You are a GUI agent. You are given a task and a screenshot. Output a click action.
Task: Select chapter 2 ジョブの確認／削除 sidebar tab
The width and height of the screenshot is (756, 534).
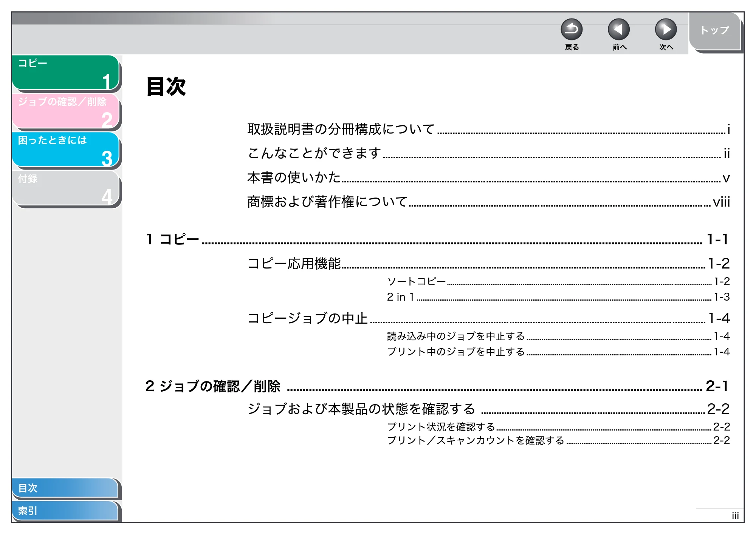[66, 111]
